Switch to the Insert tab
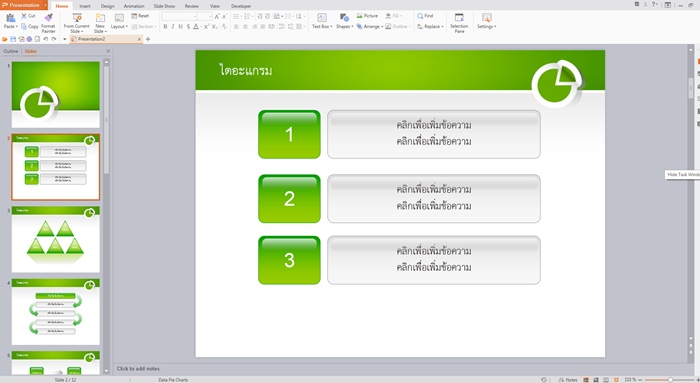 coord(85,6)
